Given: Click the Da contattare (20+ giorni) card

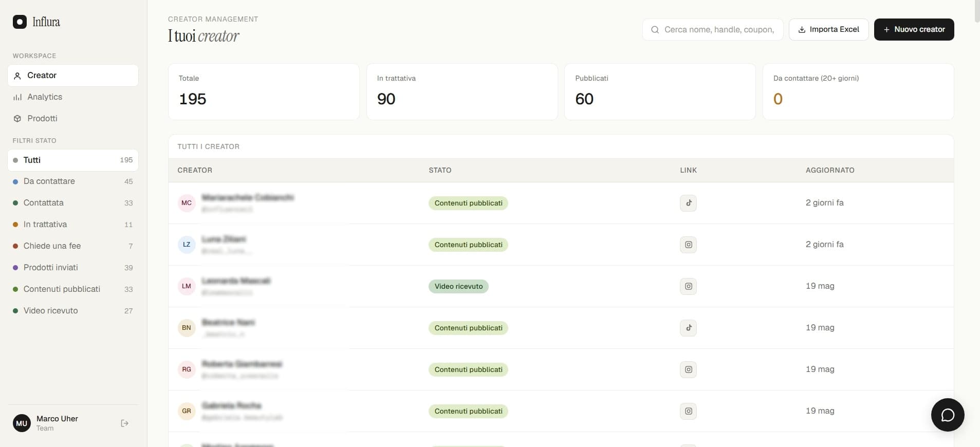Looking at the screenshot, I should point(858,92).
